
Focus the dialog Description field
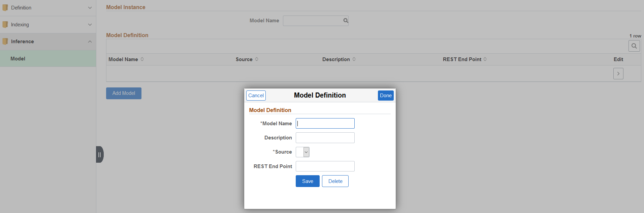(325, 138)
